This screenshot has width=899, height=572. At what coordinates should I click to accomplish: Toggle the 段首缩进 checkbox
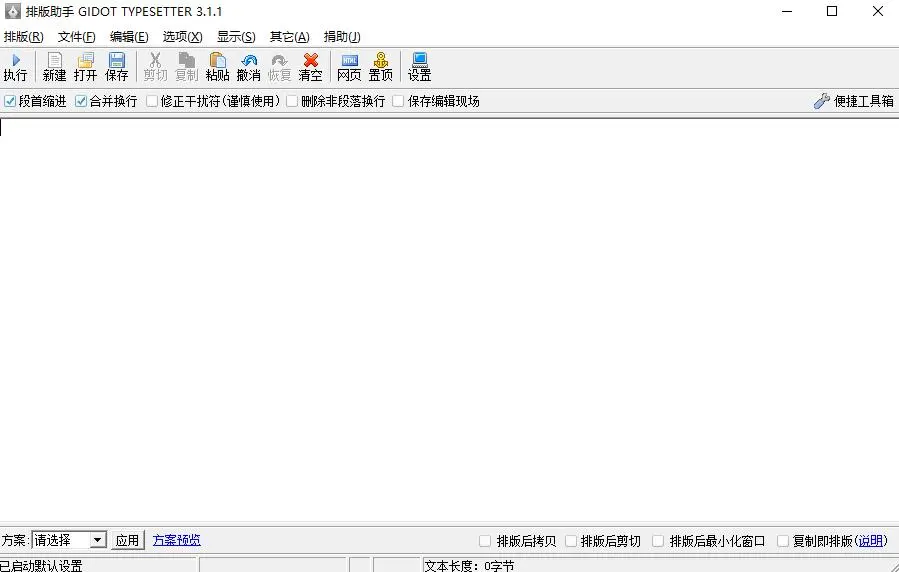pos(10,101)
